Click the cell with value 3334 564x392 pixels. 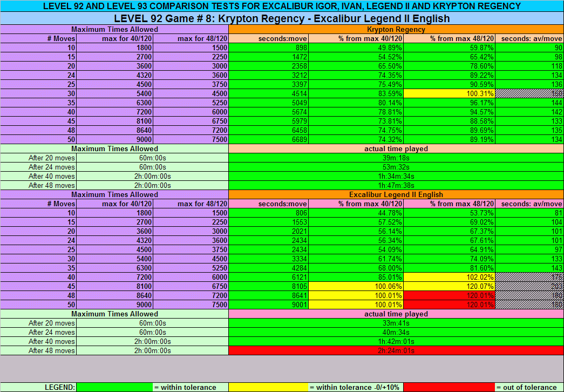point(268,259)
